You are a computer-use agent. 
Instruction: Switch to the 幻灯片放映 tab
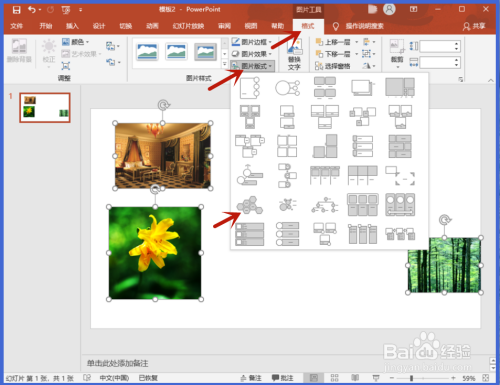pos(188,26)
